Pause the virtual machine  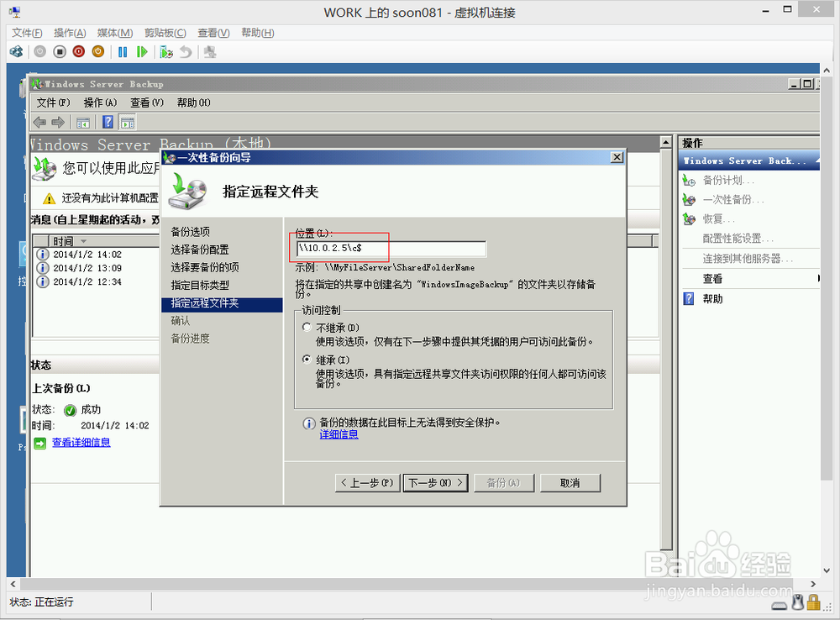(123, 52)
